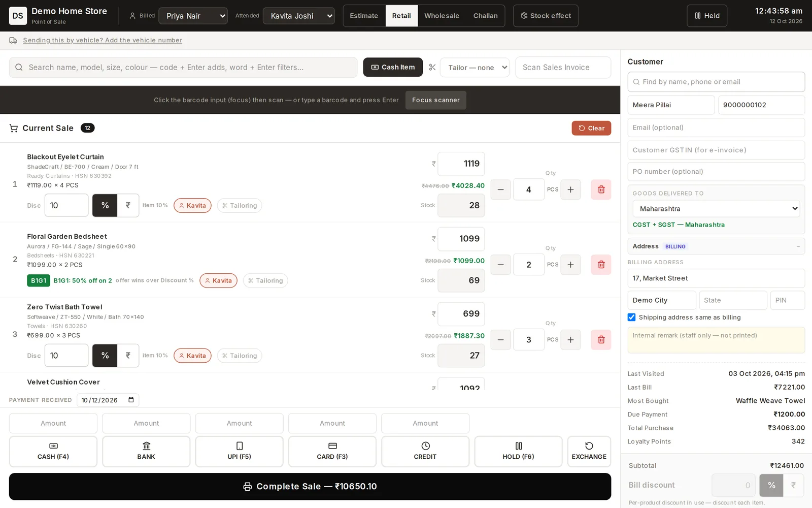Add a Cash Item
The image size is (812, 508).
393,67
